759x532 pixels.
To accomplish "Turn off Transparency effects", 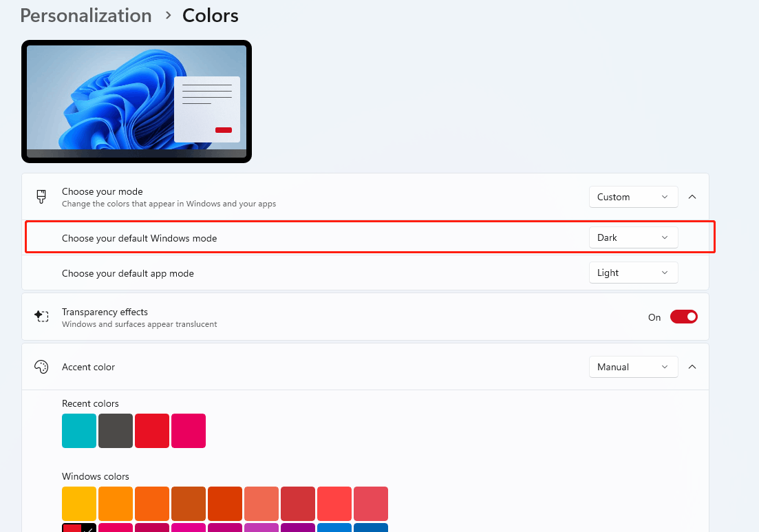I will pyautogui.click(x=683, y=317).
